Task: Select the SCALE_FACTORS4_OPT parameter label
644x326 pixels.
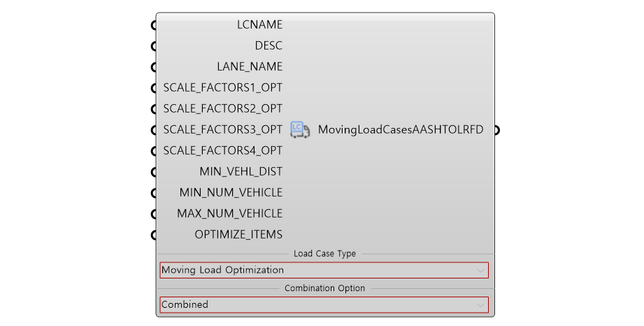Action: coord(222,150)
